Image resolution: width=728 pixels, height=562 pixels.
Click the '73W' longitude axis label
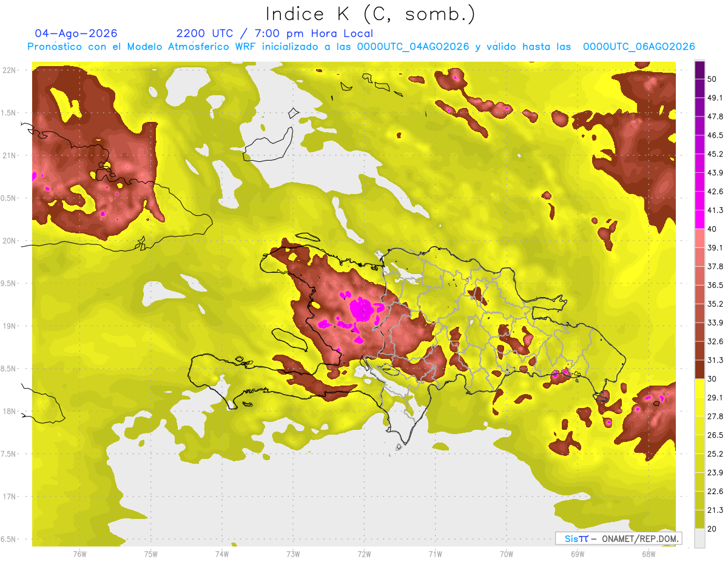(293, 554)
